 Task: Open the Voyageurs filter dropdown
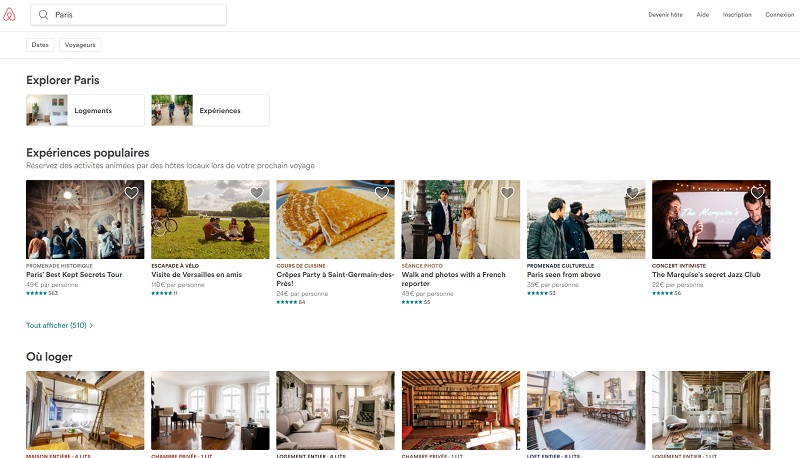[80, 45]
